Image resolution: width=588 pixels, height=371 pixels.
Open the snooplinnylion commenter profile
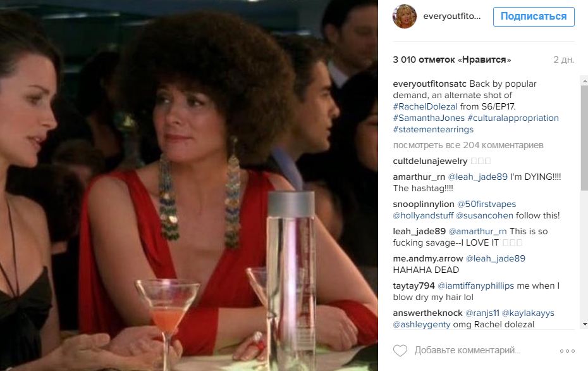pos(424,204)
